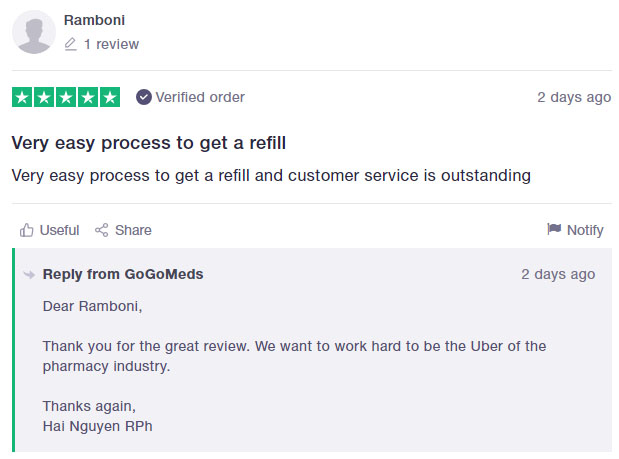Click the Ramboni profile avatar
Screen dimensions: 619x459
pyautogui.click(x=34, y=33)
